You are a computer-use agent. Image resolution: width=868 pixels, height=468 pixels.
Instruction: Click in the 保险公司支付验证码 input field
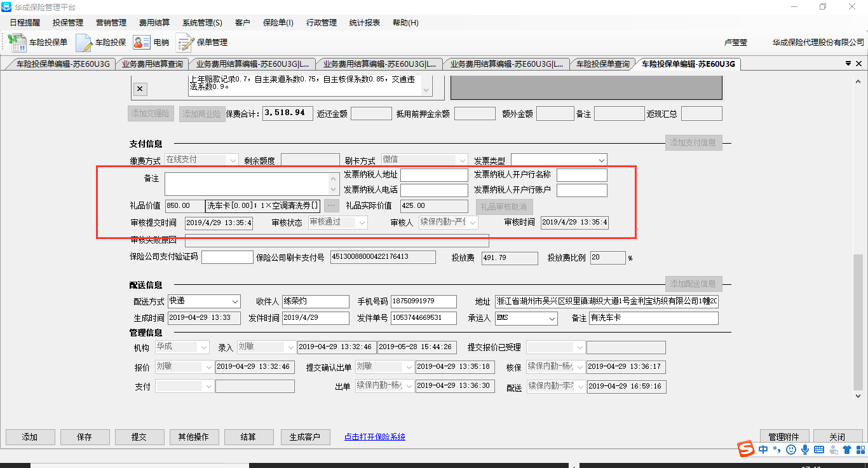[227, 258]
